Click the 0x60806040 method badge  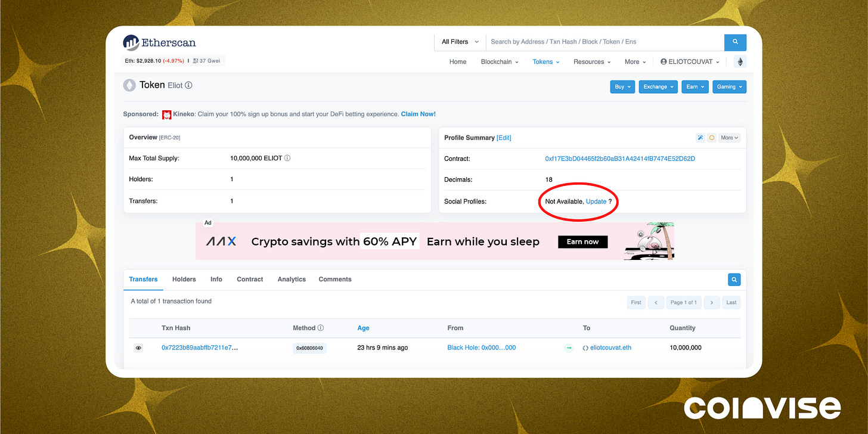pyautogui.click(x=310, y=348)
